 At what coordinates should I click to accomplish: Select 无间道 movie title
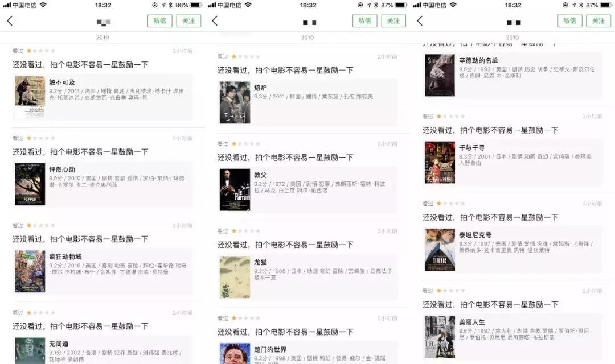click(59, 344)
